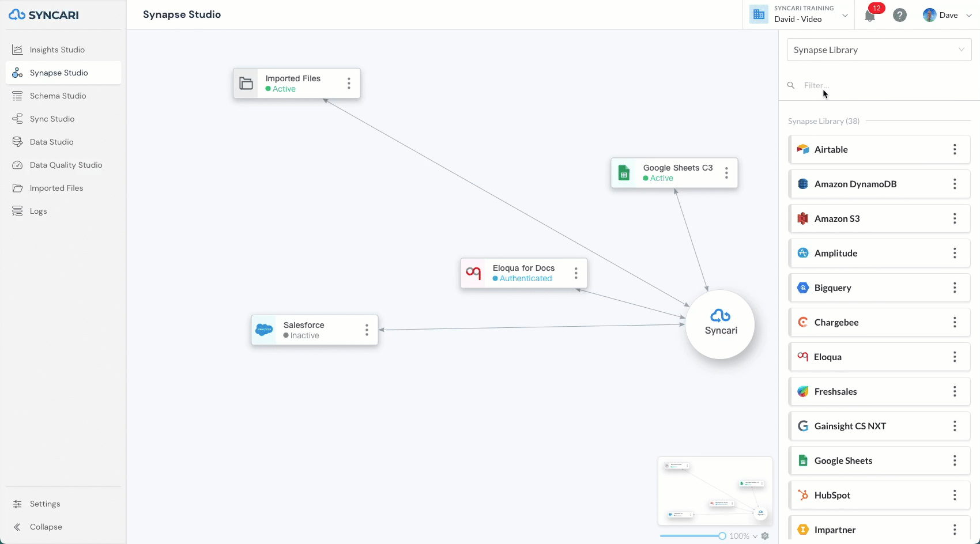Image resolution: width=980 pixels, height=544 pixels.
Task: Open the Amplitude row options menu
Action: click(x=955, y=253)
